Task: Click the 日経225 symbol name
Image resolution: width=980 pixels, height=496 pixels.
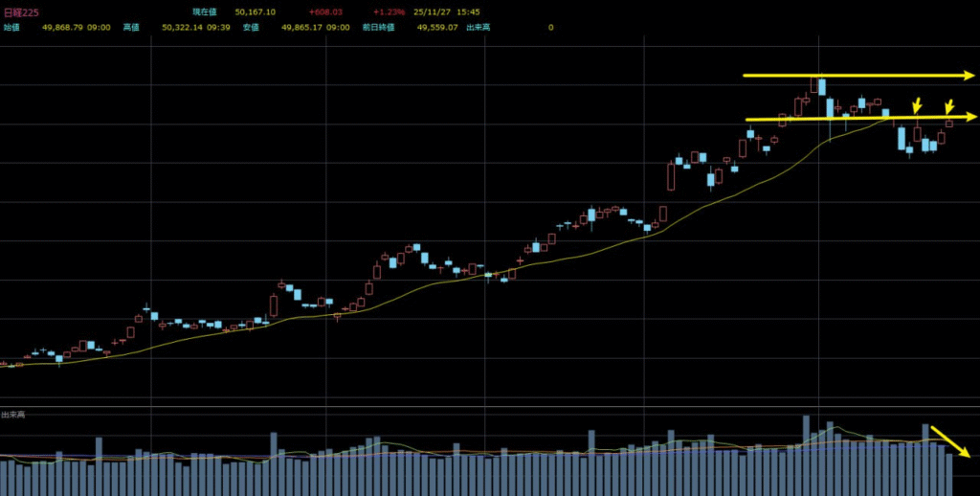Action: click(x=19, y=11)
